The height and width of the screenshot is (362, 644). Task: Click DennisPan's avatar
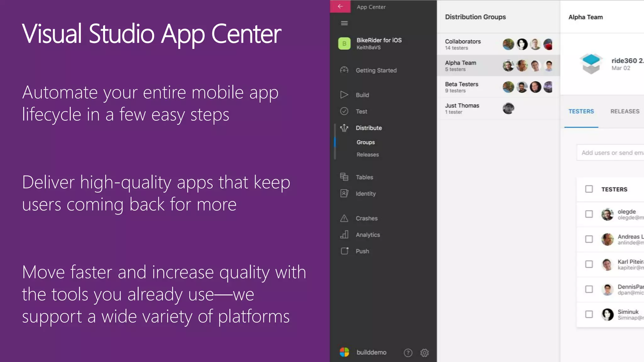coord(608,289)
